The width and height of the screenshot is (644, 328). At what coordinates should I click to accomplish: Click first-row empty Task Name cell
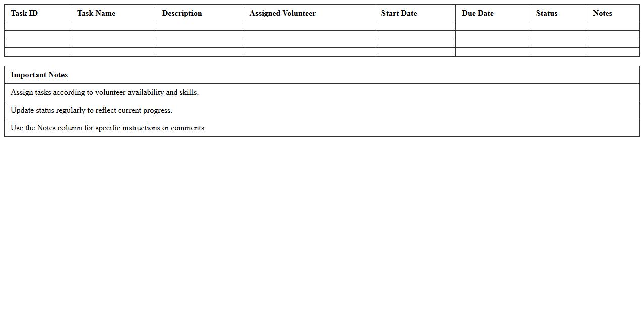click(113, 26)
